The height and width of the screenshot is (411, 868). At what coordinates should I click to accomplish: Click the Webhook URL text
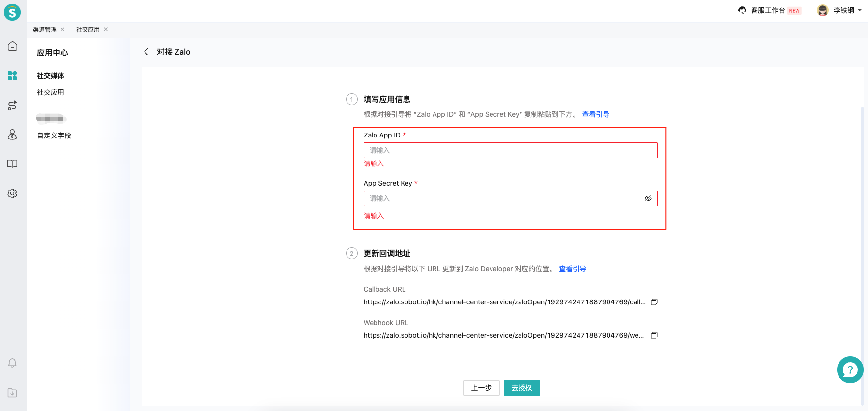tap(504, 335)
